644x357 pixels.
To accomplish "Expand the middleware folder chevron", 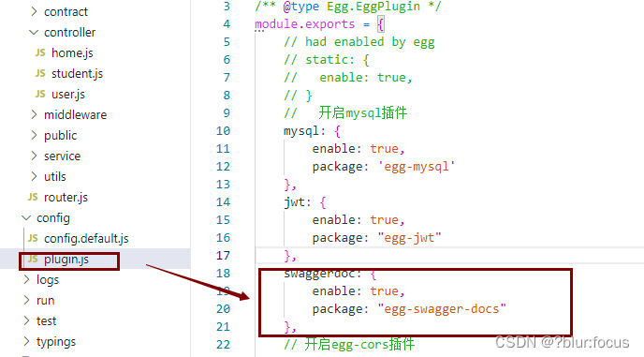I will tap(34, 114).
